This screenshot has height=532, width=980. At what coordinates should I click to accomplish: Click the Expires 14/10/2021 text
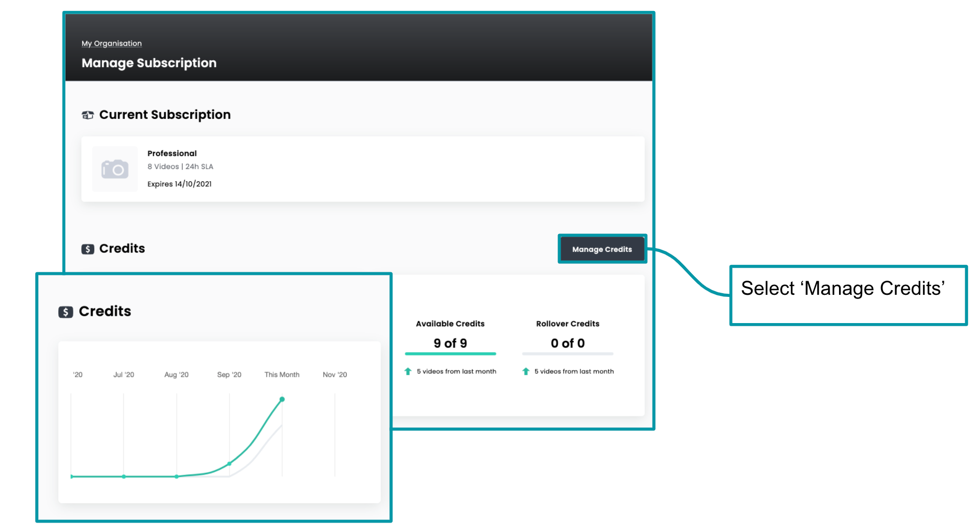click(x=179, y=184)
